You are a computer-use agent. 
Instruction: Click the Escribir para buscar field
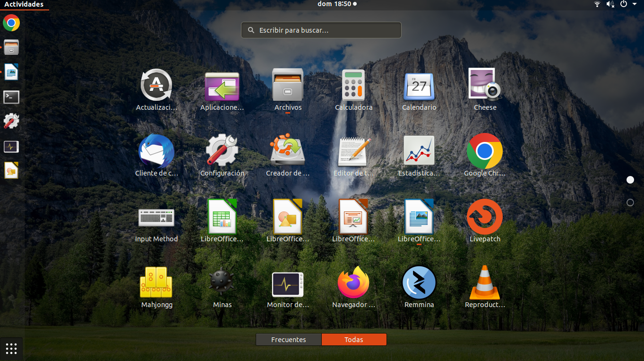tap(321, 30)
